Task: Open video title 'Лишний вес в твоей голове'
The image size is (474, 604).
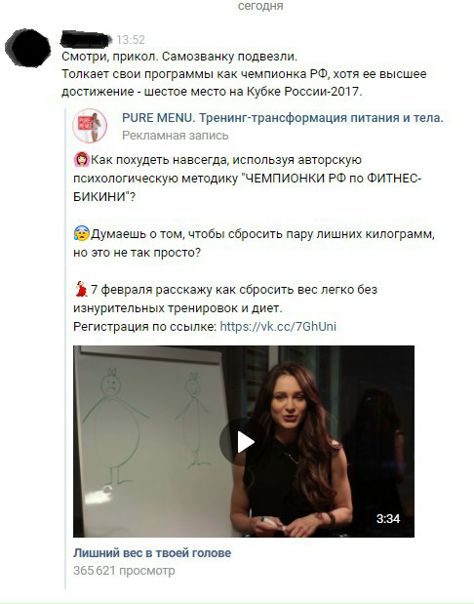Action: click(152, 553)
